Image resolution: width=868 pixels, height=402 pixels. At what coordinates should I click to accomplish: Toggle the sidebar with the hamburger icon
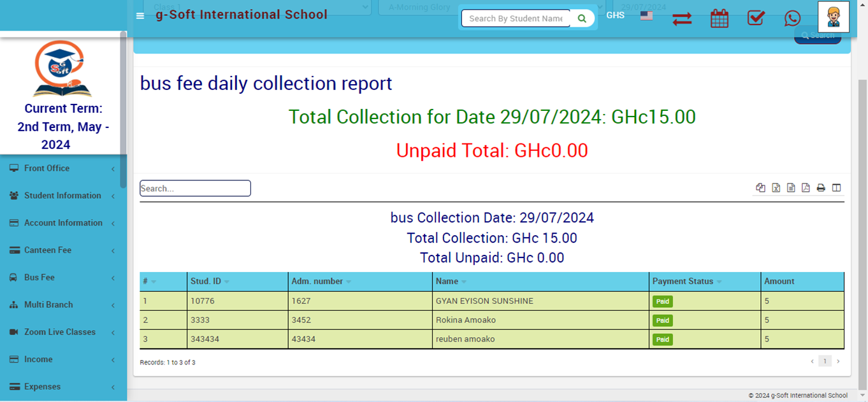point(140,16)
